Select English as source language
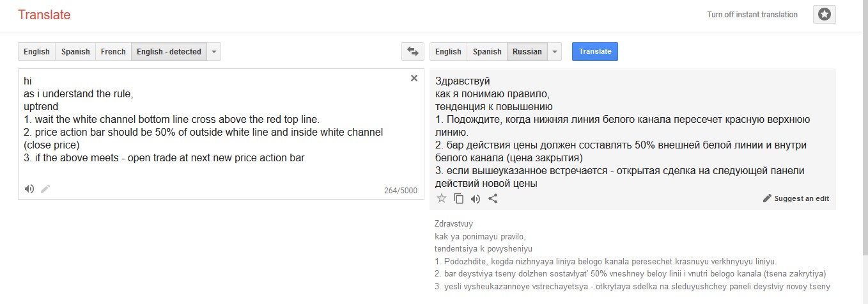This screenshot has height=304, width=868. [x=36, y=52]
